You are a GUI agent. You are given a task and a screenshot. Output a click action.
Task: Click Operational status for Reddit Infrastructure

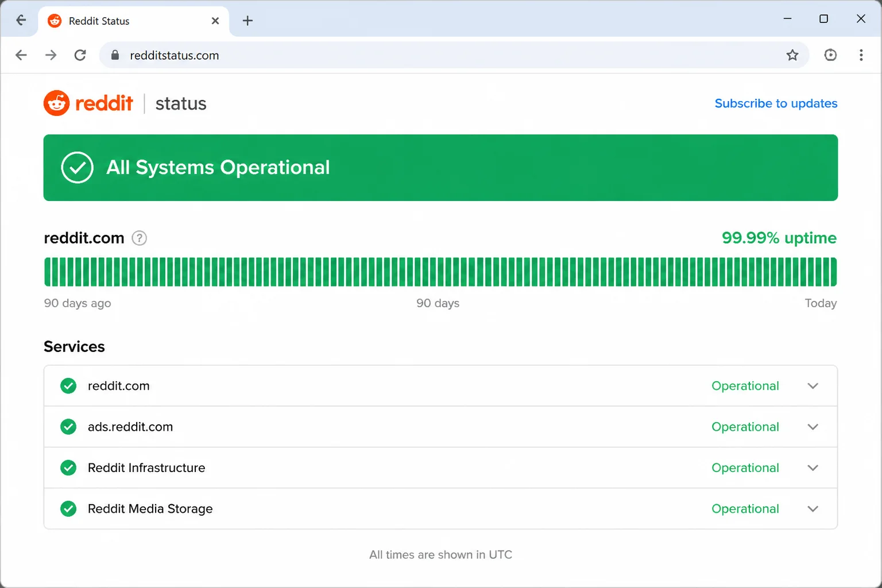745,467
